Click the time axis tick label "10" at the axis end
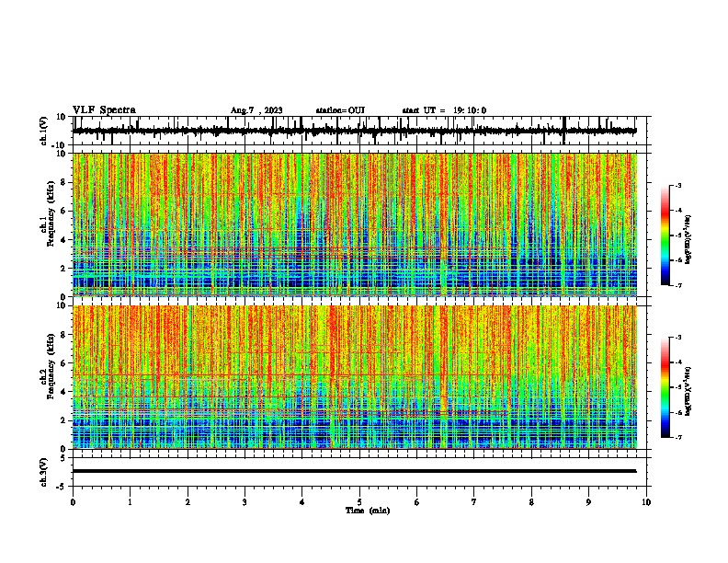Image resolution: width=728 pixels, height=563 pixels. pyautogui.click(x=646, y=502)
